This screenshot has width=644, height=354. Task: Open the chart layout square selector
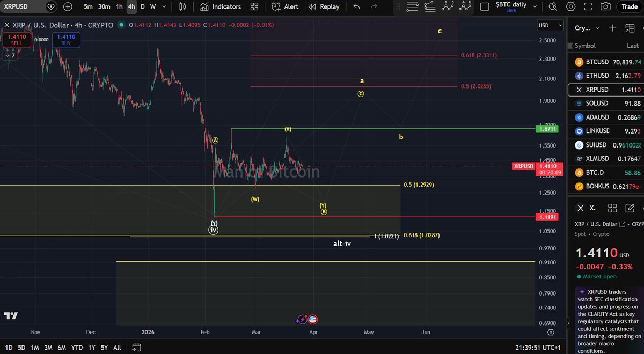click(485, 7)
